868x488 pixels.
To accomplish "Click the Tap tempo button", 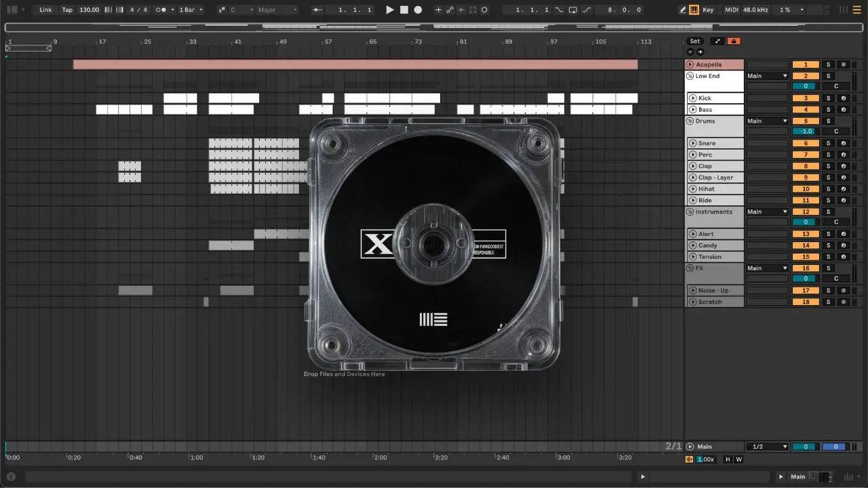I will (67, 10).
